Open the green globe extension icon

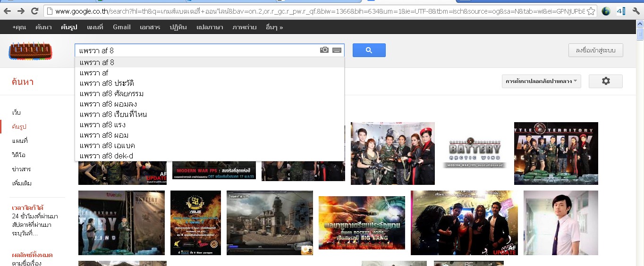click(x=606, y=11)
